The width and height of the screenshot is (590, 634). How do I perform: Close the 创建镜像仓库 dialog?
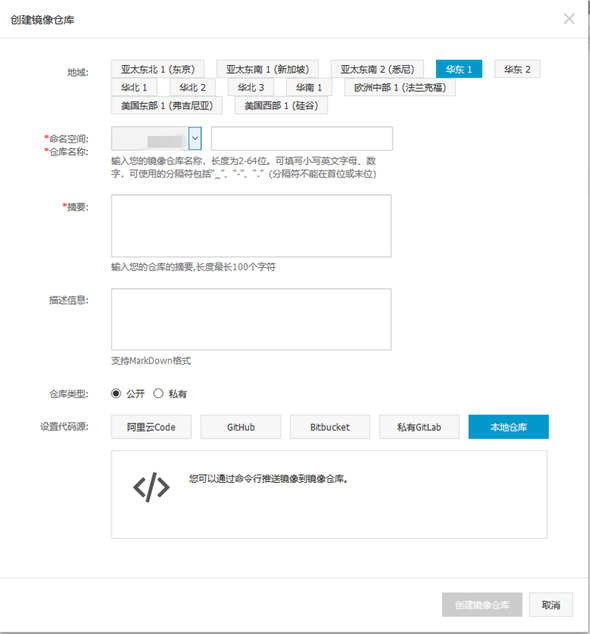(569, 19)
